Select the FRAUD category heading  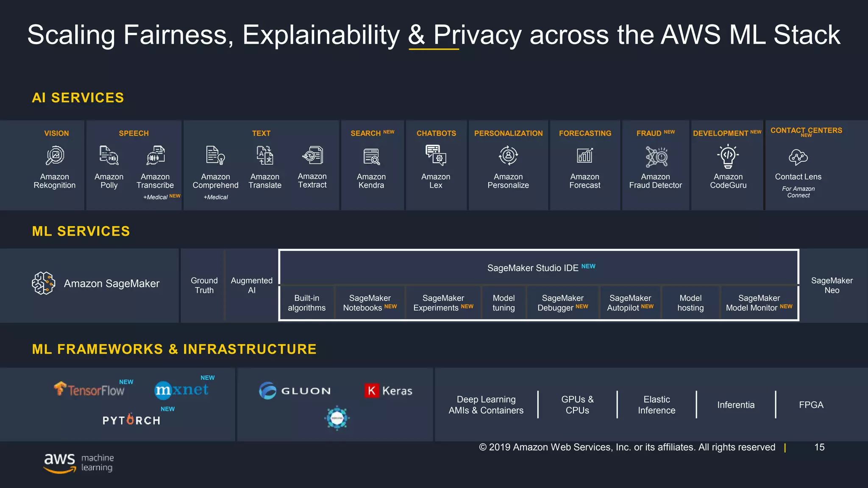(649, 133)
